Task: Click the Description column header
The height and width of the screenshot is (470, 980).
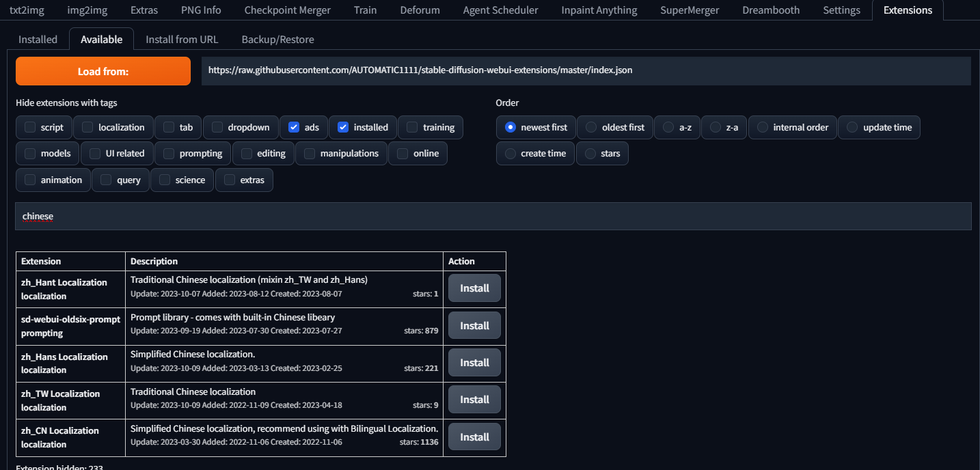Action: 154,261
